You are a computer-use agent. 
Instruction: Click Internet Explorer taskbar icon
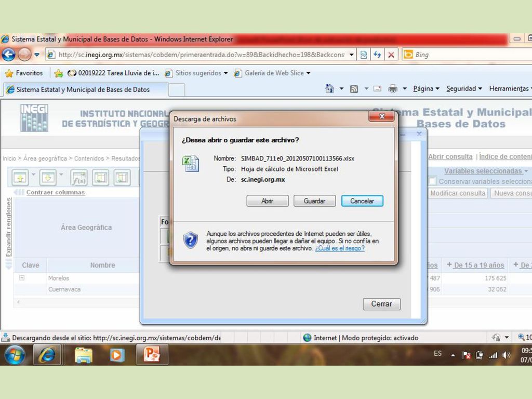pyautogui.click(x=47, y=354)
